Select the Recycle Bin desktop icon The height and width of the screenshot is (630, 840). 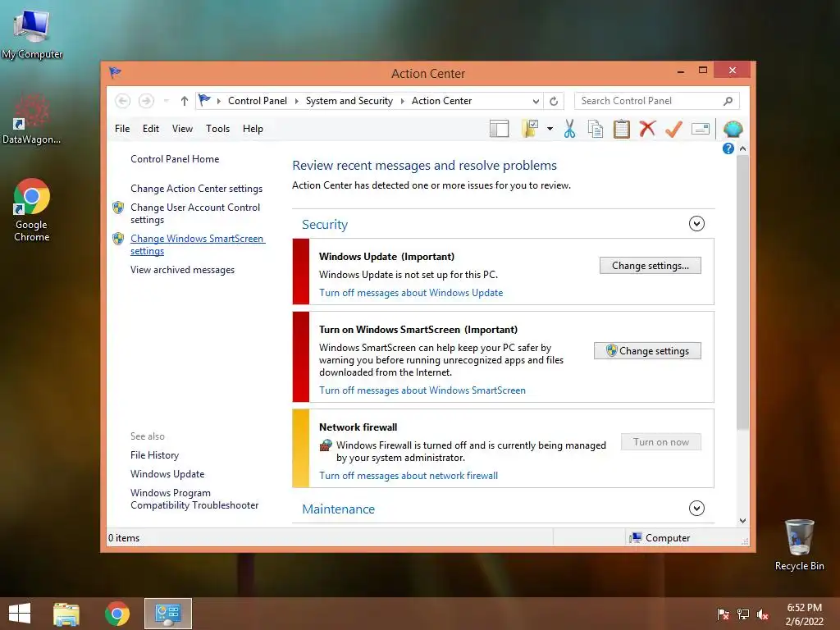(799, 545)
